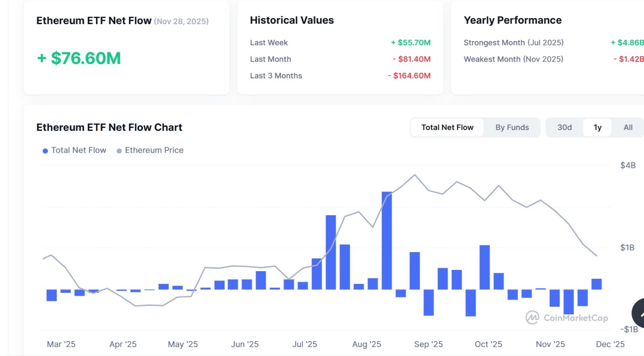The width and height of the screenshot is (644, 356).
Task: Click the scroll-to-top arrow button
Action: click(x=639, y=313)
